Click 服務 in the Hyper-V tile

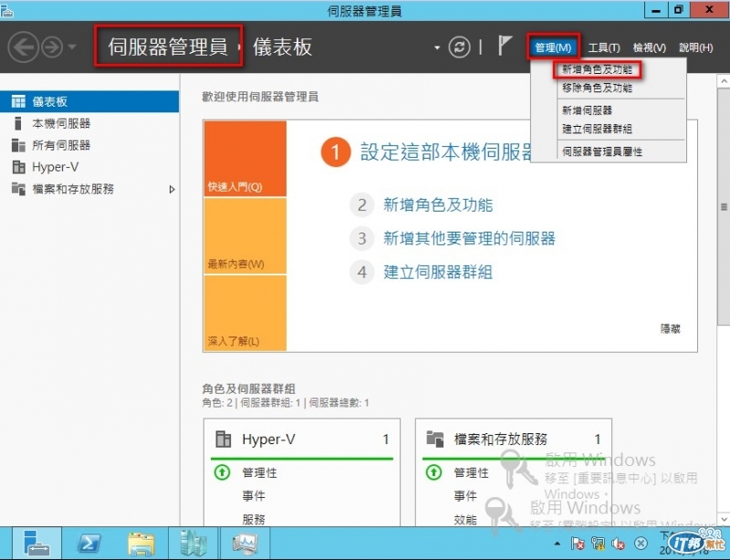pyautogui.click(x=254, y=520)
